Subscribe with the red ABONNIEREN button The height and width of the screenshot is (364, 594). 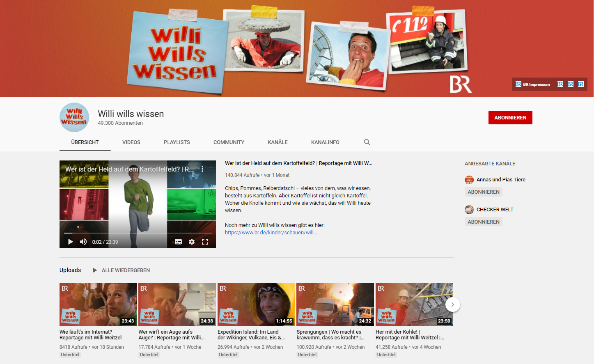pyautogui.click(x=510, y=117)
